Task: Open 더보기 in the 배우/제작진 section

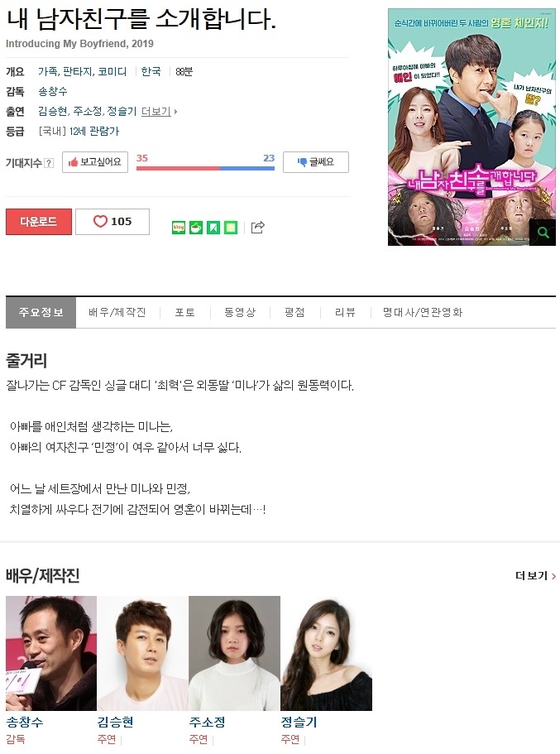Action: 535,575
